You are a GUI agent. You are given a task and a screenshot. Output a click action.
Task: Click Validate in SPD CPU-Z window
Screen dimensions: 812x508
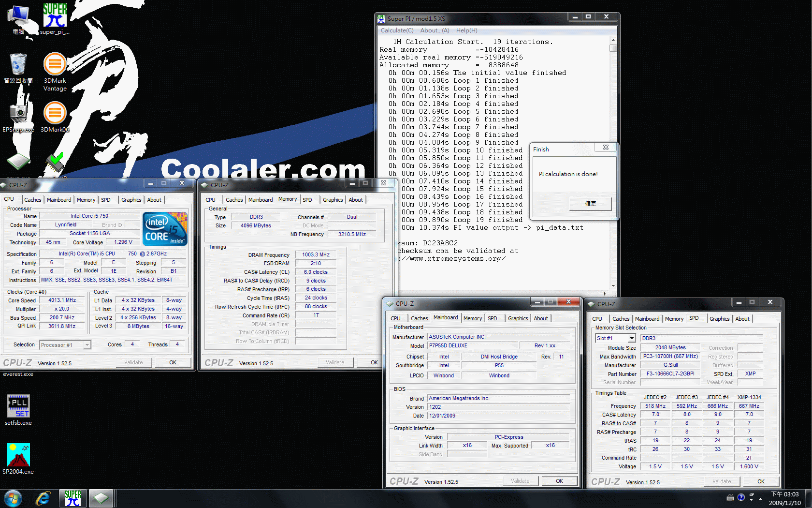[x=722, y=481]
